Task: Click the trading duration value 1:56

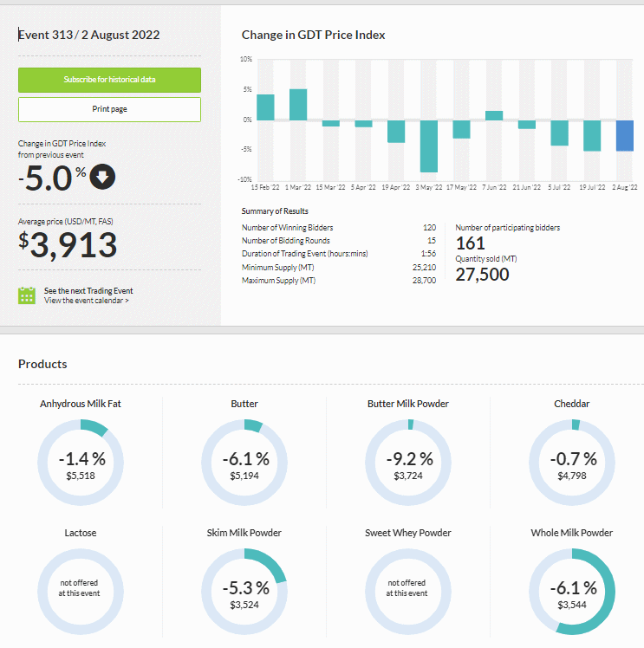Action: pos(429,254)
